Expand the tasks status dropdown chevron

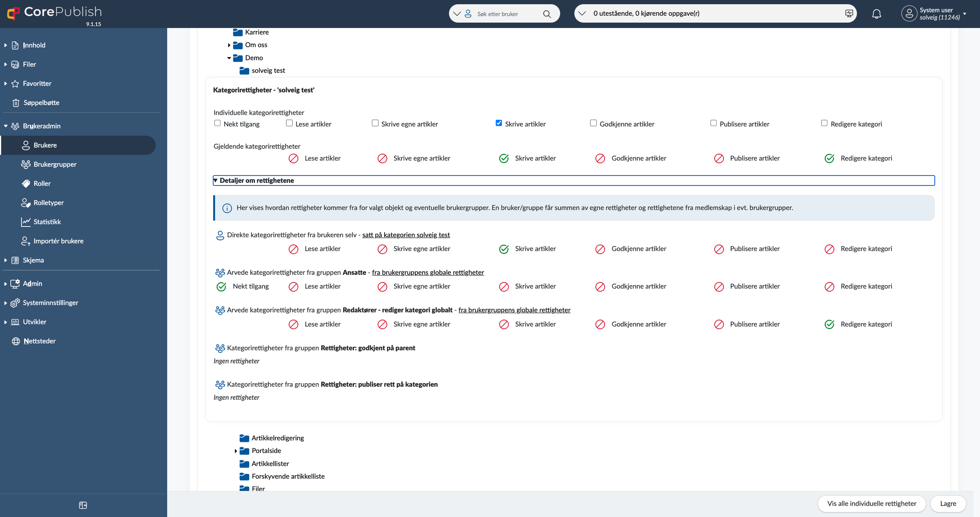[x=582, y=13]
